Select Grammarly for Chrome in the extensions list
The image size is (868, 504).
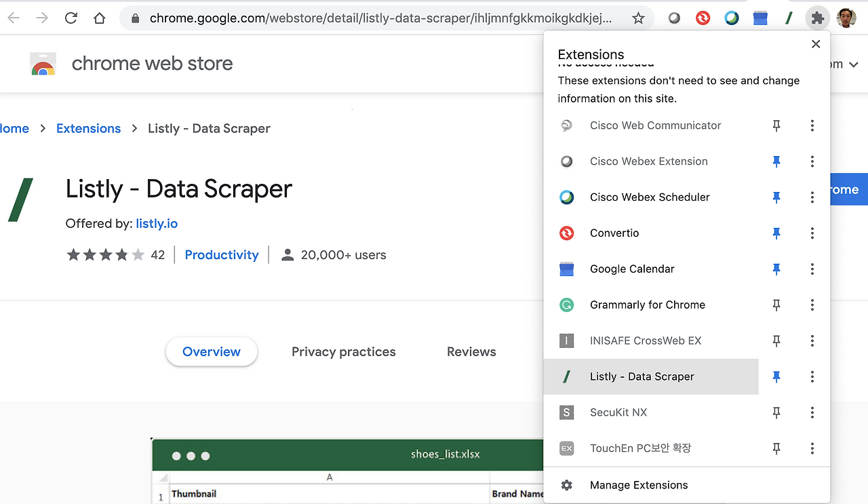click(x=651, y=305)
